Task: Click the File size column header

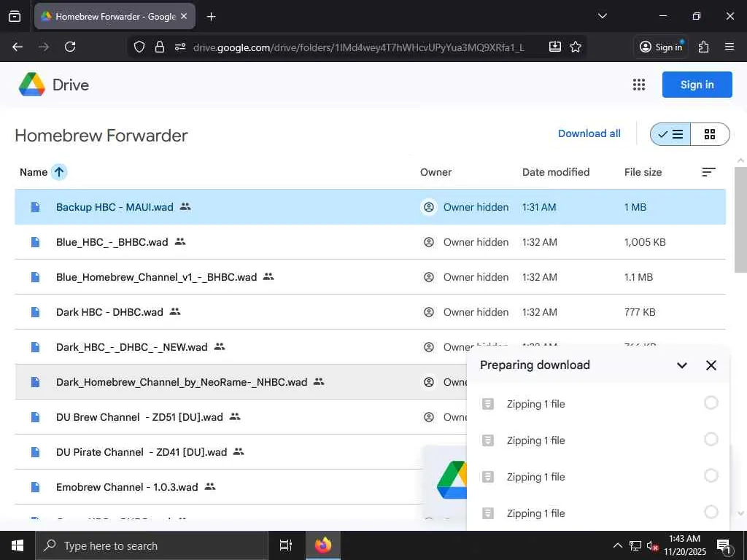Action: coord(643,172)
